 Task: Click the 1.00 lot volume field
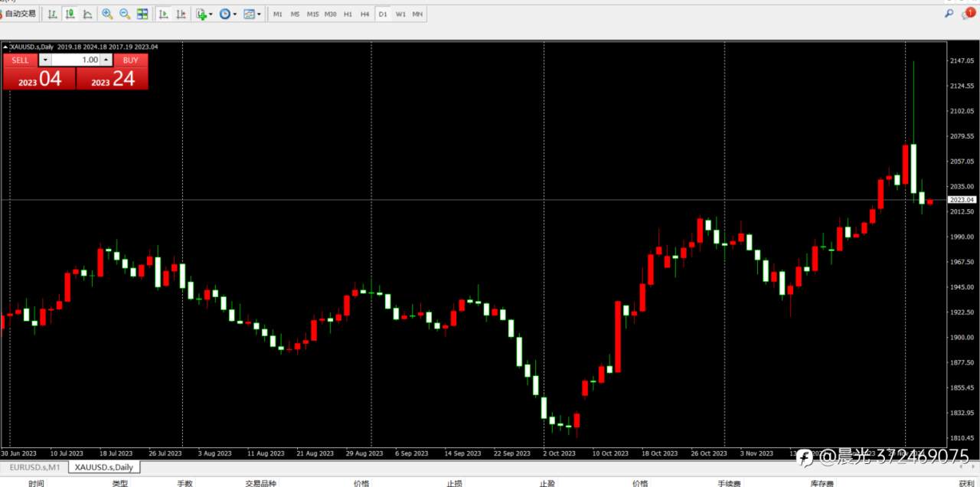click(76, 60)
